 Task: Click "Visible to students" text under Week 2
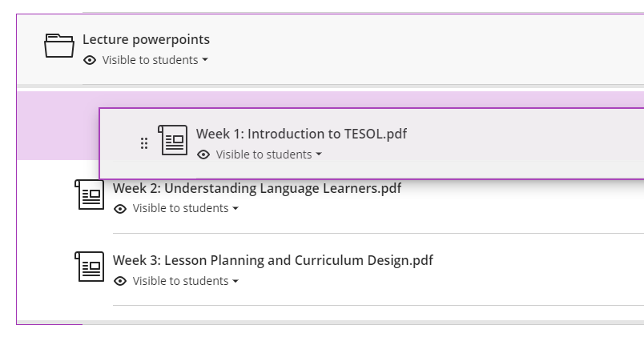[180, 209]
